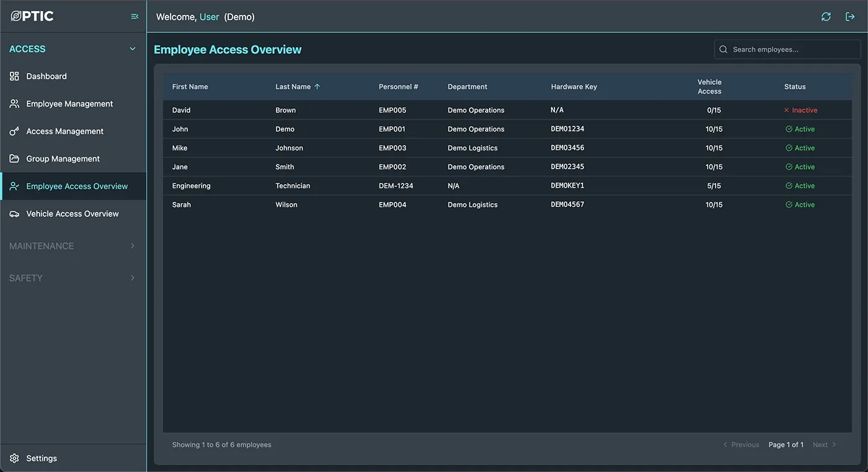Click hardware key DEMO1234

click(x=567, y=129)
